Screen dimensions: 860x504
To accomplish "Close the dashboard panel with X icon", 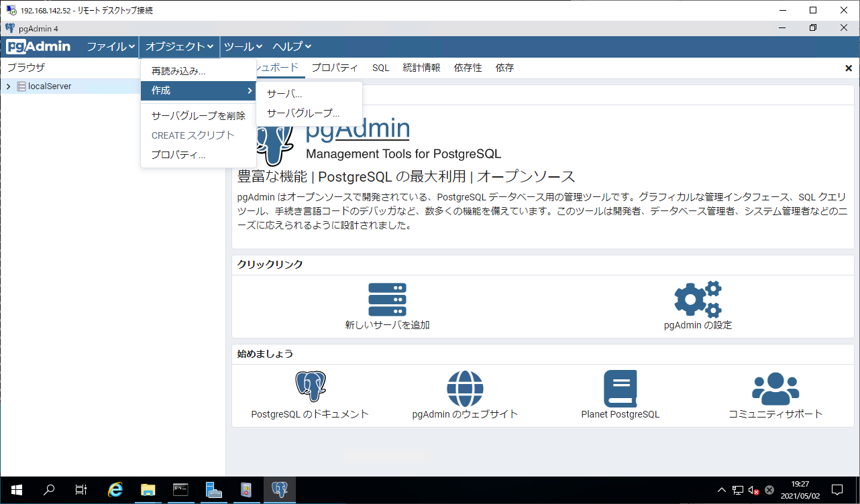I will point(849,68).
